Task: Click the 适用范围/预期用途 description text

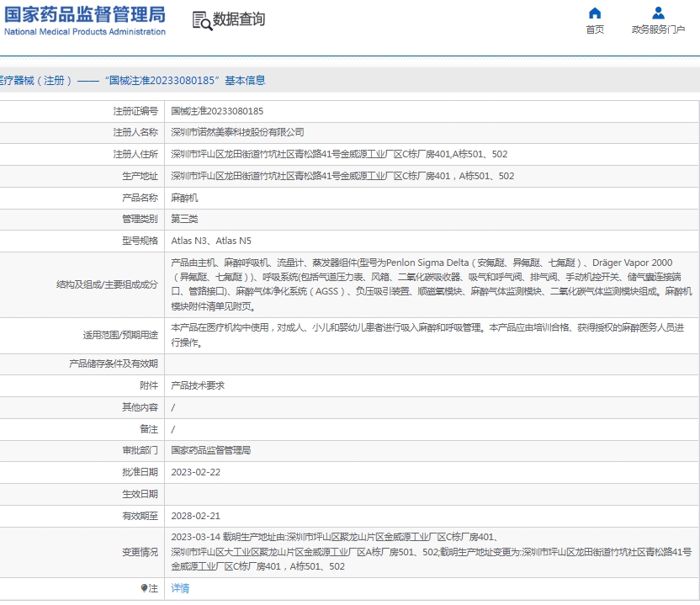Action: coord(427,336)
